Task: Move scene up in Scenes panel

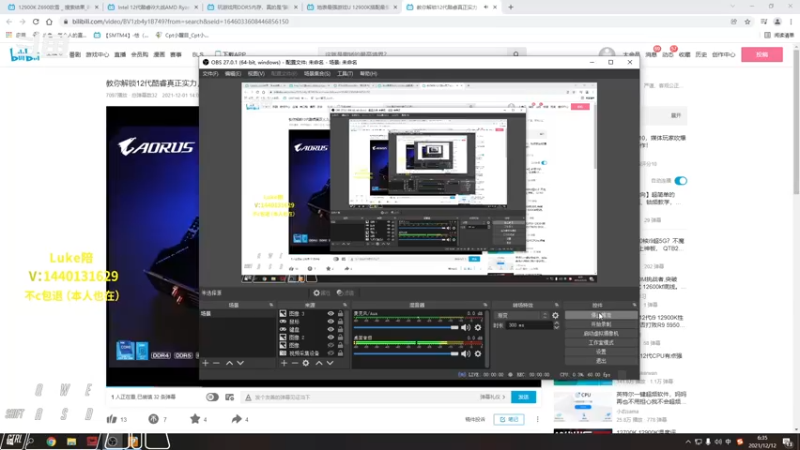Action: [229, 363]
